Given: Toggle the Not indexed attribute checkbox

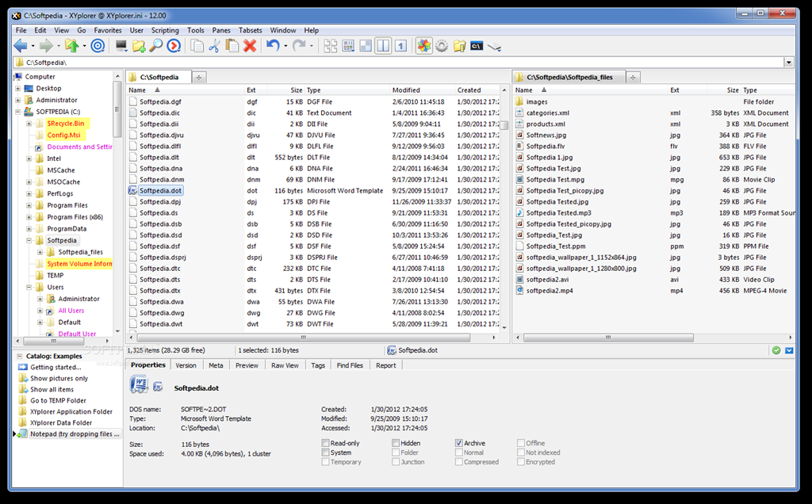Looking at the screenshot, I should (x=520, y=452).
